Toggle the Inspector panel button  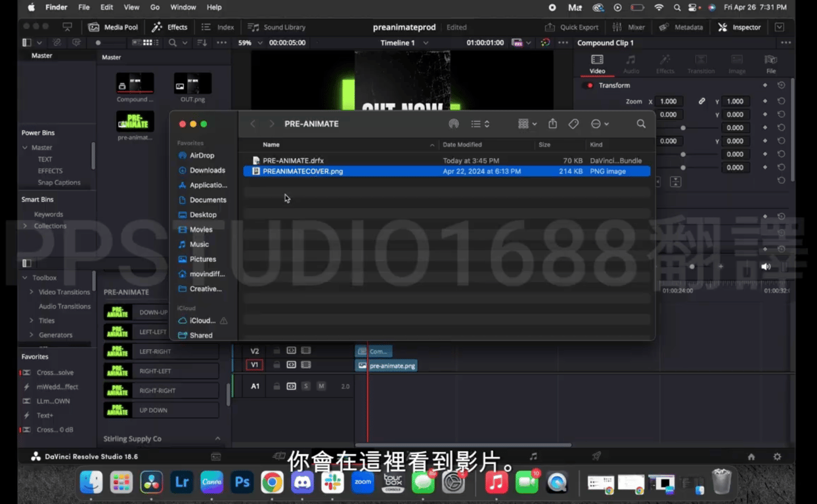(740, 27)
